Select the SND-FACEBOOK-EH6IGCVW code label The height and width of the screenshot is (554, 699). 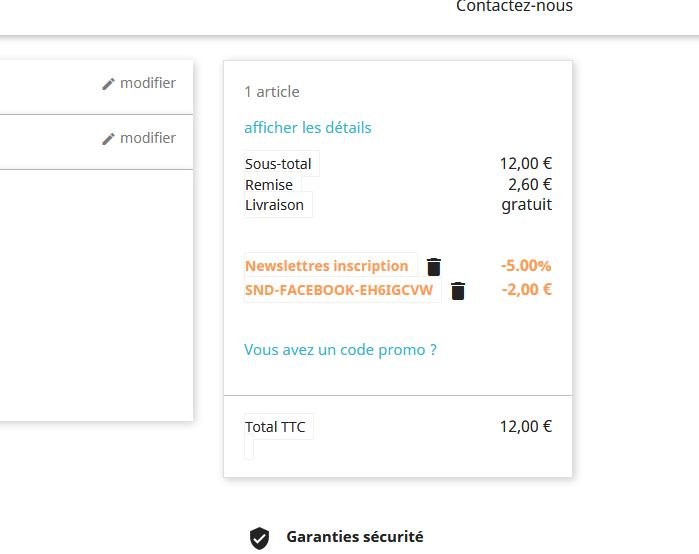(x=339, y=290)
